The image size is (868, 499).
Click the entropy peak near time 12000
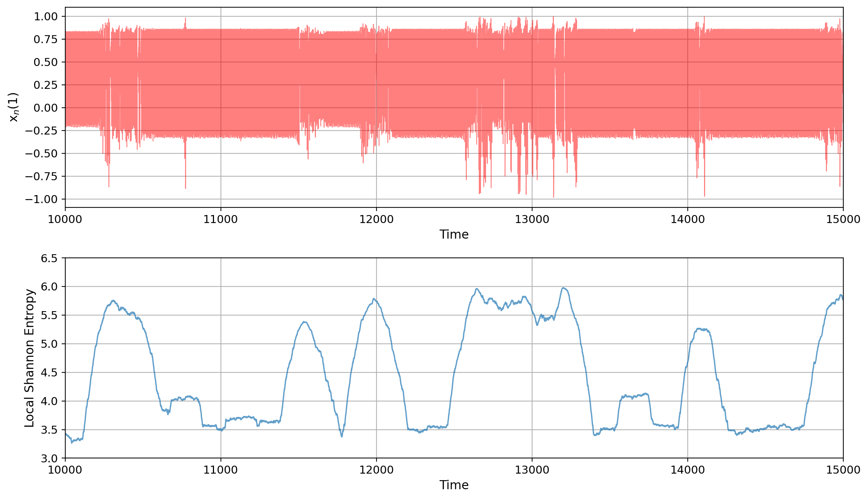(x=374, y=299)
